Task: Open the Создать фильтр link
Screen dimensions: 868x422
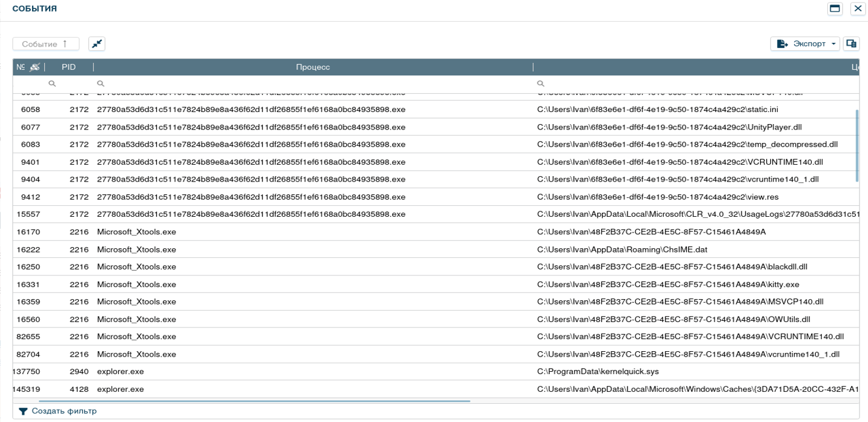Action: 64,412
